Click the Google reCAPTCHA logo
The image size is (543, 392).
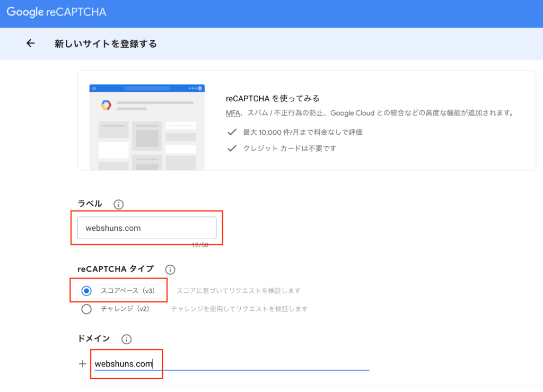point(56,12)
